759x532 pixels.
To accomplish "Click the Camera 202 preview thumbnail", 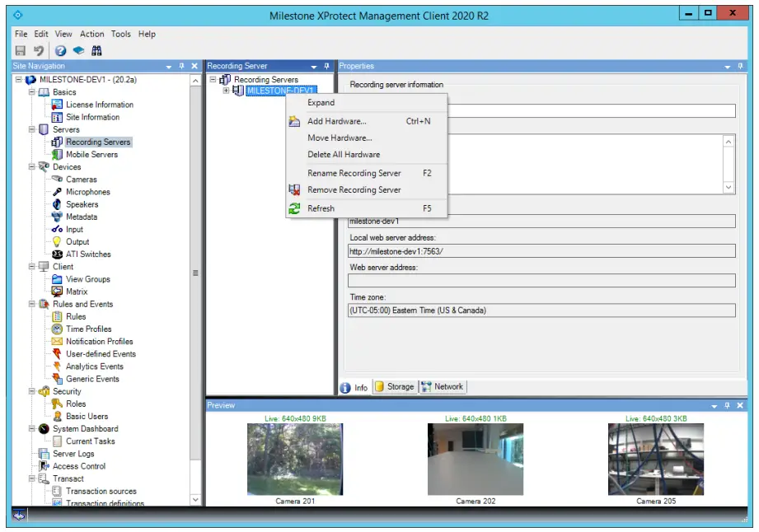I will tap(476, 460).
